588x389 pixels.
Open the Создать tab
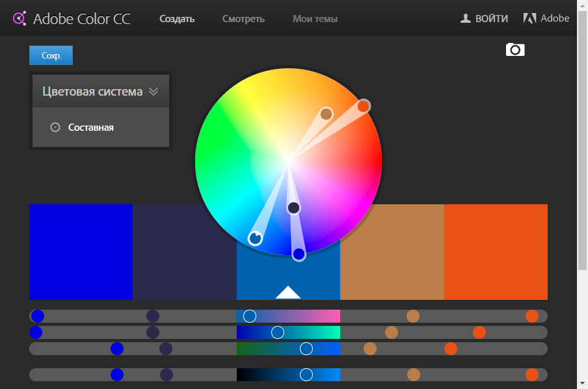177,19
